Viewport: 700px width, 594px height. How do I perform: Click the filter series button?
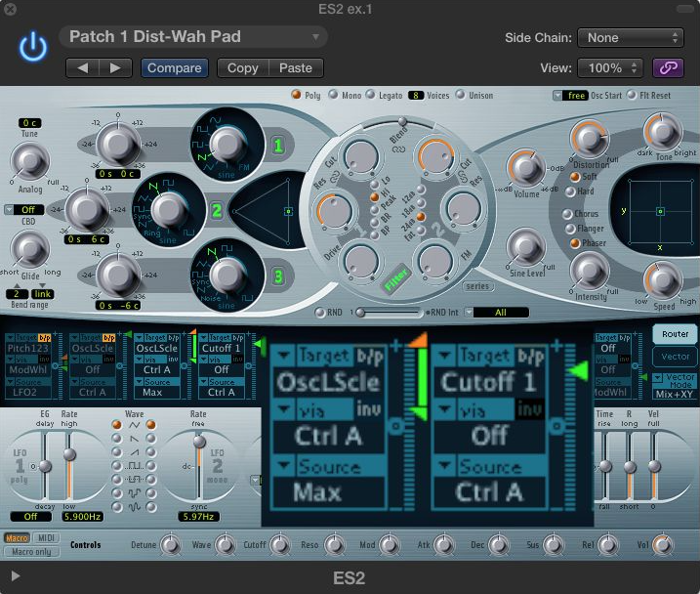pyautogui.click(x=477, y=286)
